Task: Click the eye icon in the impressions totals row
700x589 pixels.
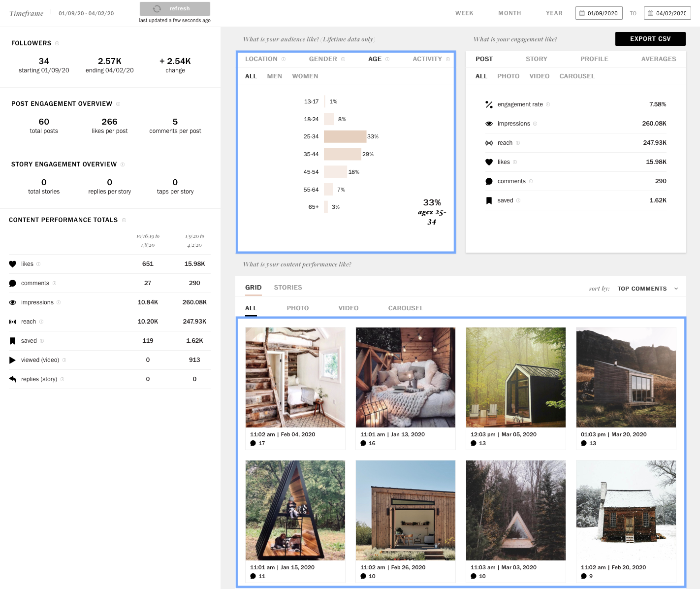Action: point(13,302)
